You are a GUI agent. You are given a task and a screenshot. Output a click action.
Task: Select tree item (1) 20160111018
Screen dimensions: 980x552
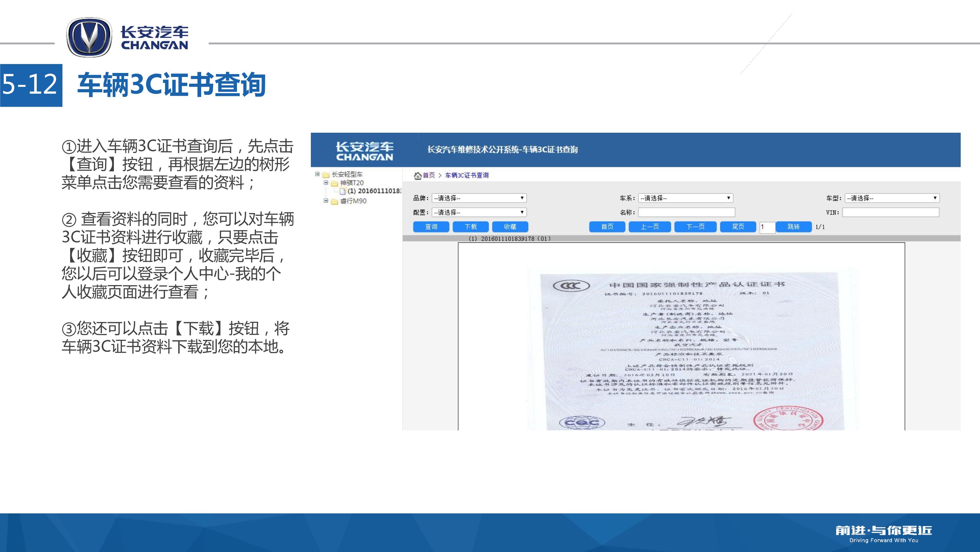pyautogui.click(x=374, y=191)
